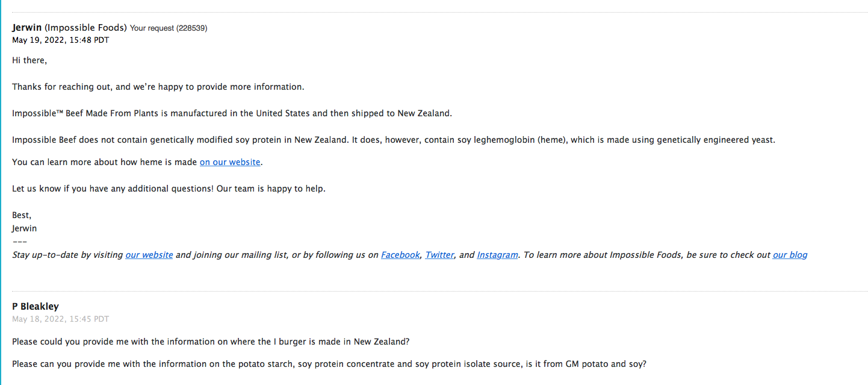Open the 'on our website' heme link
The height and width of the screenshot is (385, 868).
tap(230, 162)
